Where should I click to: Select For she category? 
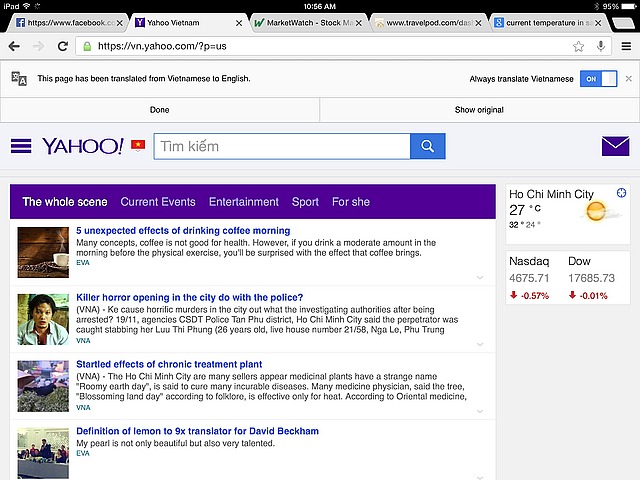(351, 202)
